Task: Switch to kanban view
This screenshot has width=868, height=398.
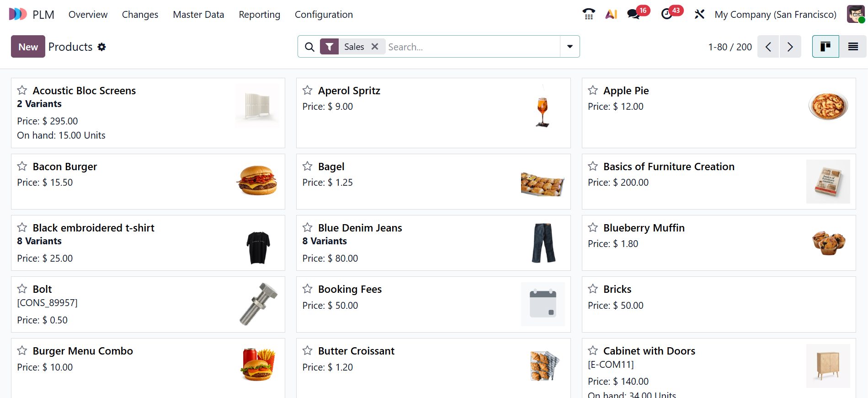Action: [825, 47]
